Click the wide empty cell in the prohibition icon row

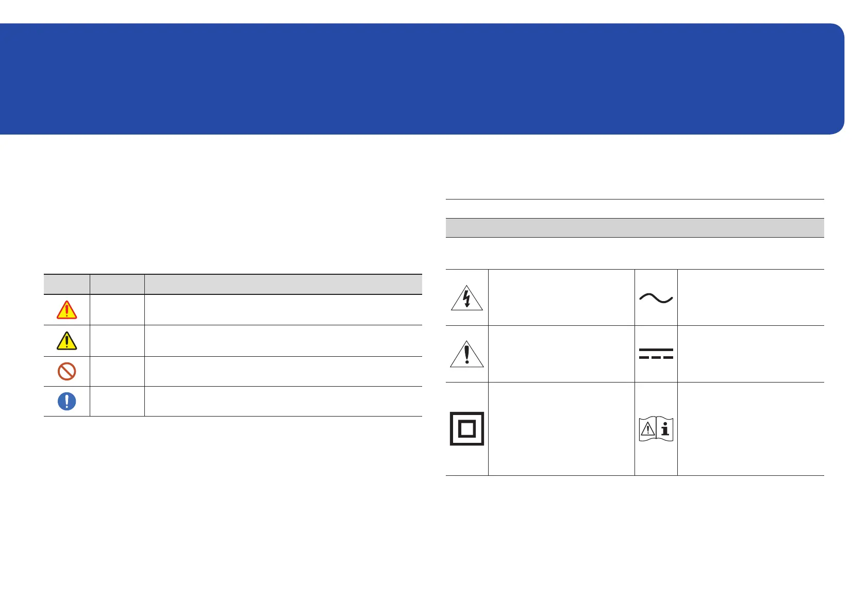coord(283,371)
